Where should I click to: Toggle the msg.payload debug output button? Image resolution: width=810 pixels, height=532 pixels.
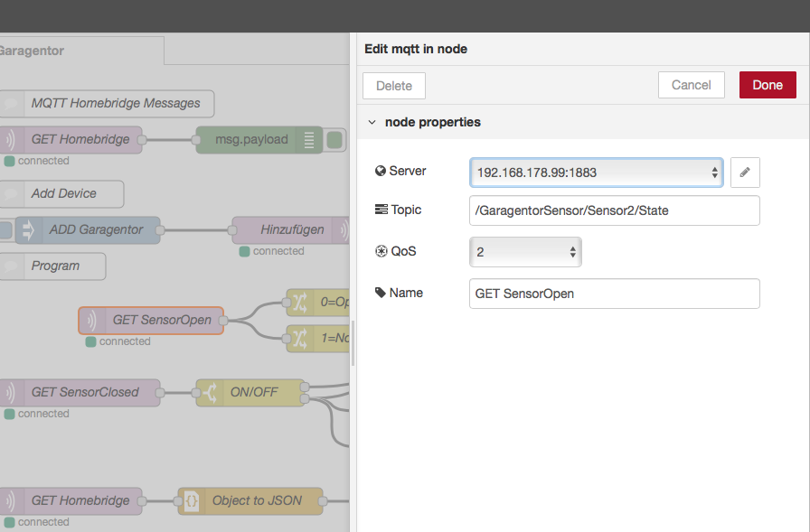click(335, 140)
